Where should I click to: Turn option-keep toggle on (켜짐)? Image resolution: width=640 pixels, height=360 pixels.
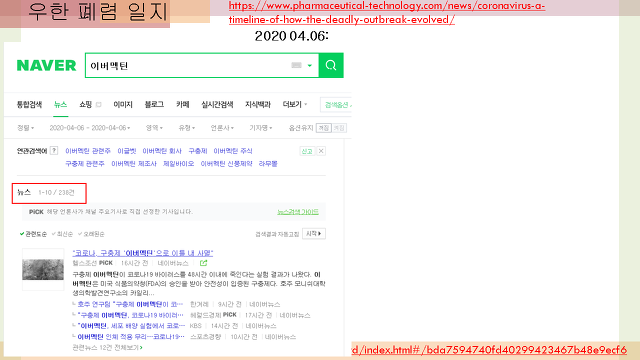pos(324,128)
